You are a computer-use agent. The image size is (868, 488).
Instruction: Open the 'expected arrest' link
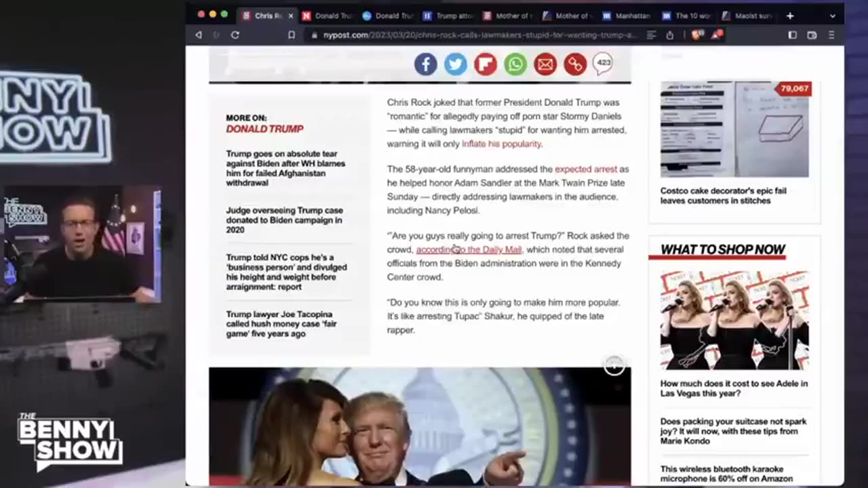click(586, 169)
